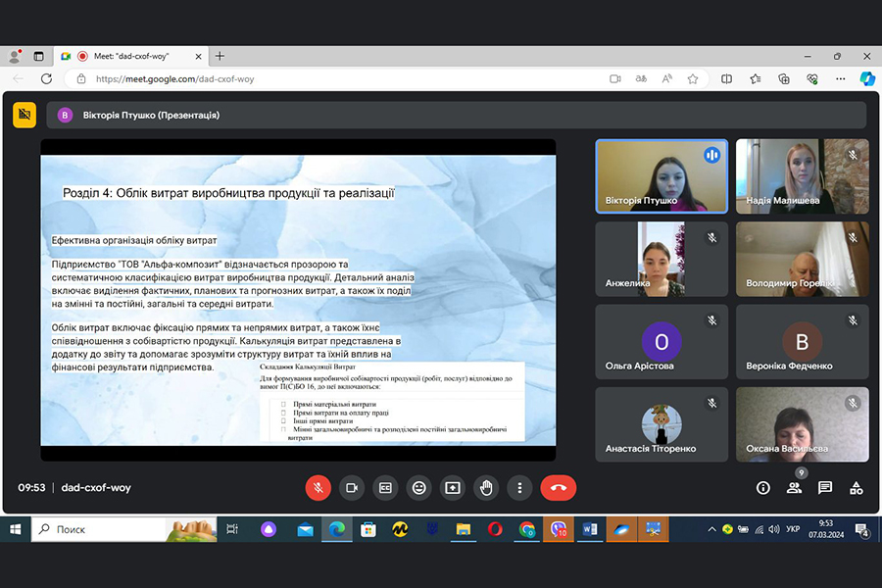Open the Copilot sidebar
Viewport: 882px width, 588px height.
[867, 78]
